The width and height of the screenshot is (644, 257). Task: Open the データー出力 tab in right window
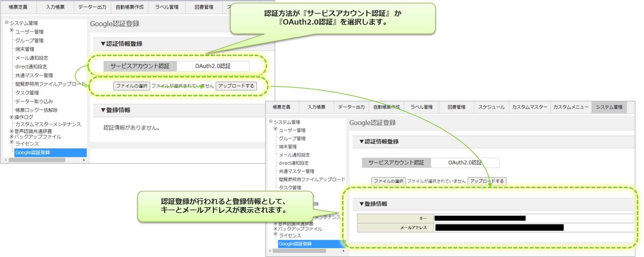click(351, 107)
